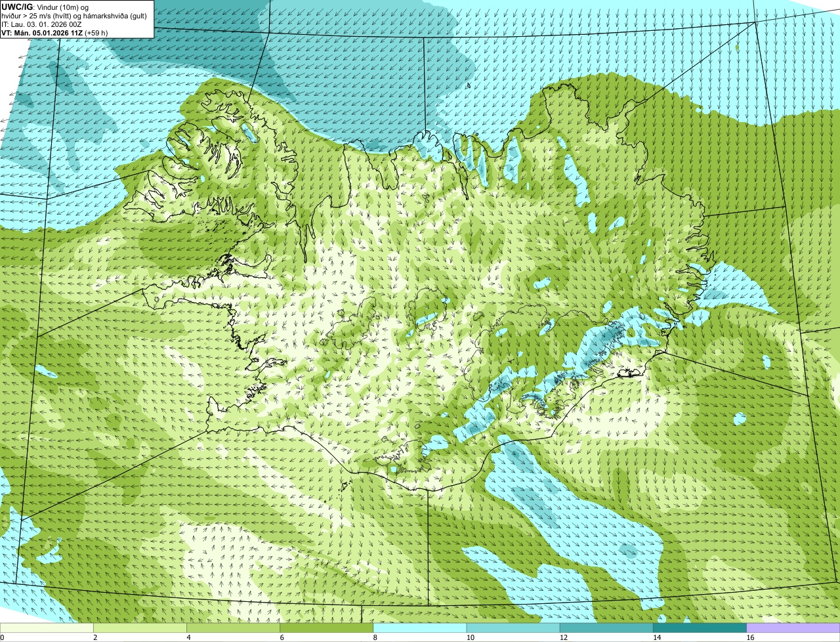The height and width of the screenshot is (642, 840).
Task: Click the 'VT: Mán. 05.01.2026 11Z (+59 h)' line
Action: pos(55,33)
